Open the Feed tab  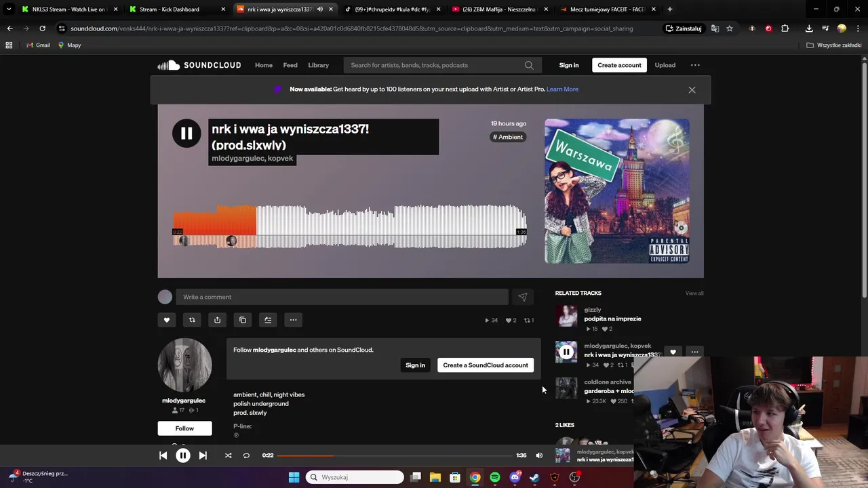point(290,65)
